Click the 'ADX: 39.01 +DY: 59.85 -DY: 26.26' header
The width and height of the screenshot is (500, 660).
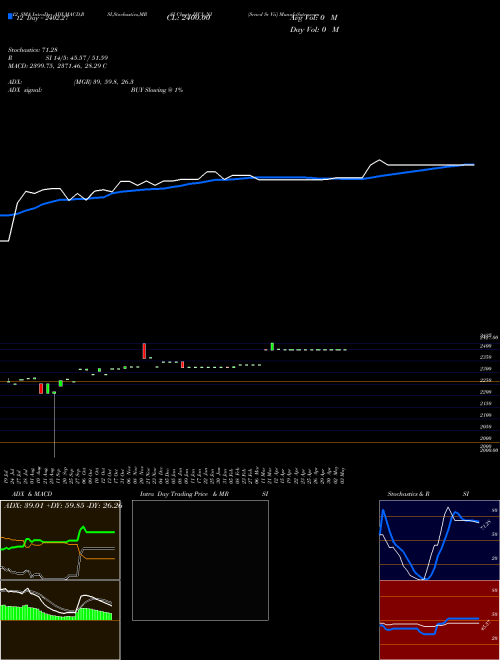pyautogui.click(x=63, y=505)
